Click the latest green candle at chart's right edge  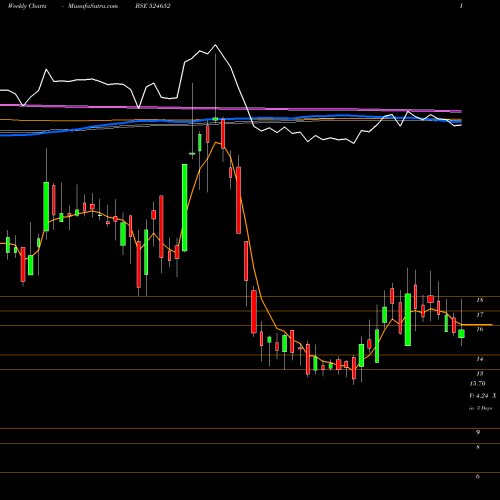pos(461,334)
